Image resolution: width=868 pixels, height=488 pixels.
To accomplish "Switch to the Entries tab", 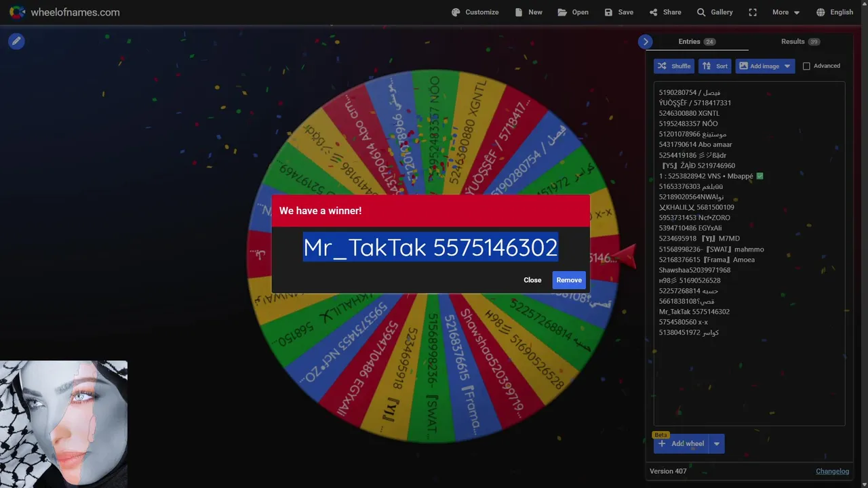I will tap(697, 41).
